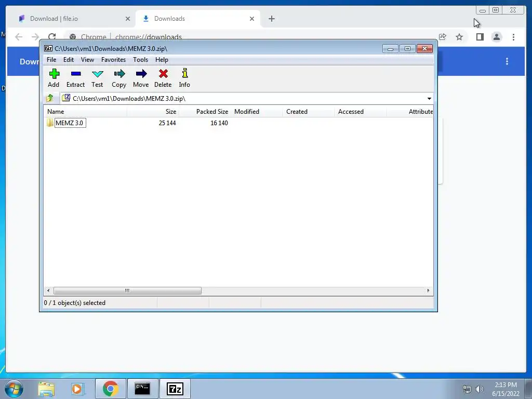Bookmark this tab with the star icon
Viewport: 532px width, 399px height.
[459, 37]
